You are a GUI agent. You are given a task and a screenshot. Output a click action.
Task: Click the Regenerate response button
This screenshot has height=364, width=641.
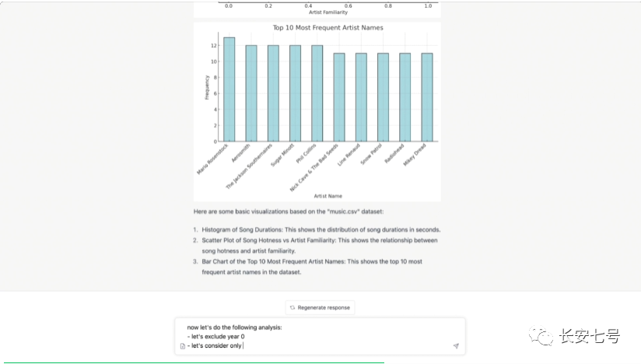pos(320,307)
